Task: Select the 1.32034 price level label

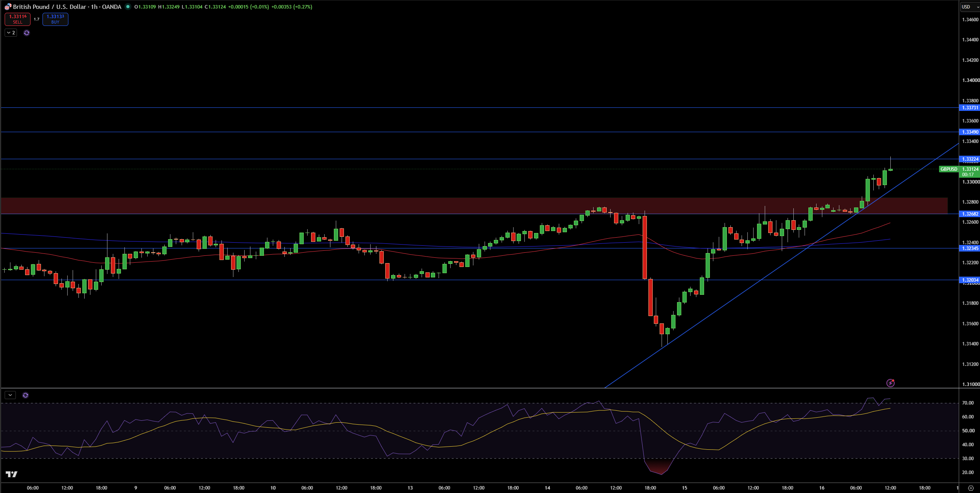Action: (970, 280)
